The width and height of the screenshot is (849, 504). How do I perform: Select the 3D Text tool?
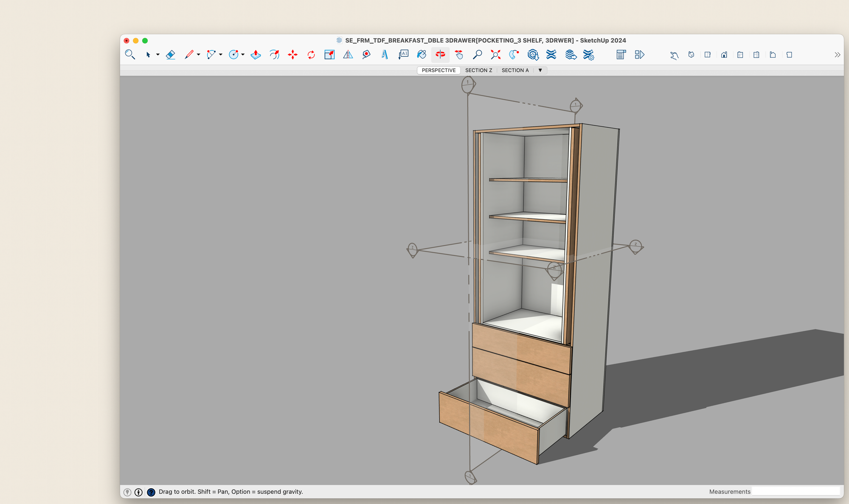(x=385, y=55)
